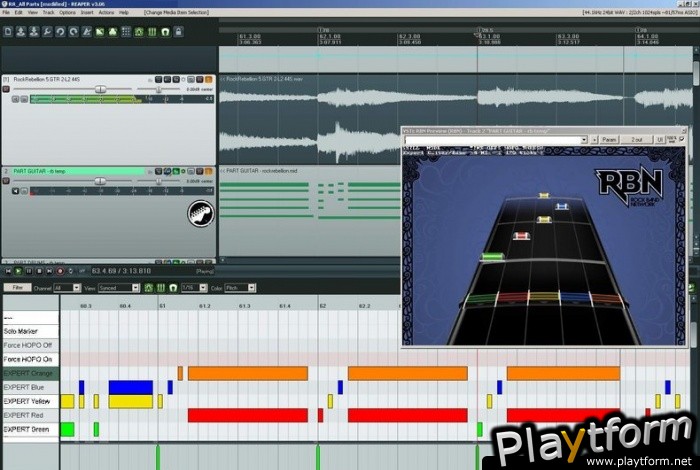
Task: Click the plus button beside the preset dropdown
Action: pyautogui.click(x=594, y=140)
